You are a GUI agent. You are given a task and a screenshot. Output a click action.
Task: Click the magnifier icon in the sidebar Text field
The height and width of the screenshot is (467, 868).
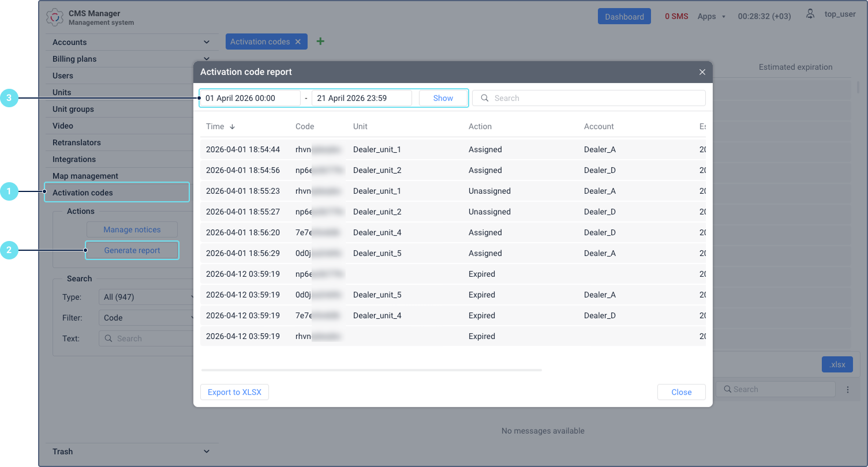click(108, 338)
